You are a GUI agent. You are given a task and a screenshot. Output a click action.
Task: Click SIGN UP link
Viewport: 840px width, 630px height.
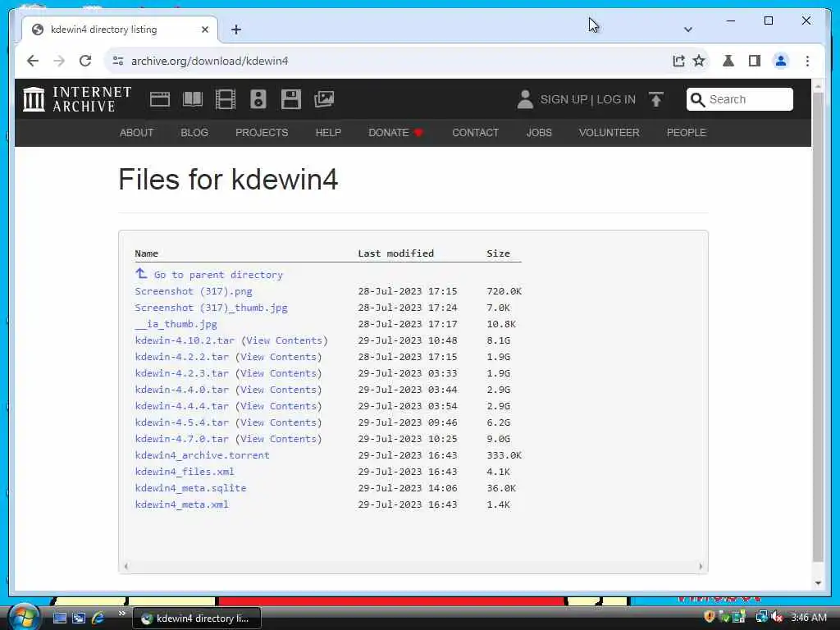coord(564,99)
